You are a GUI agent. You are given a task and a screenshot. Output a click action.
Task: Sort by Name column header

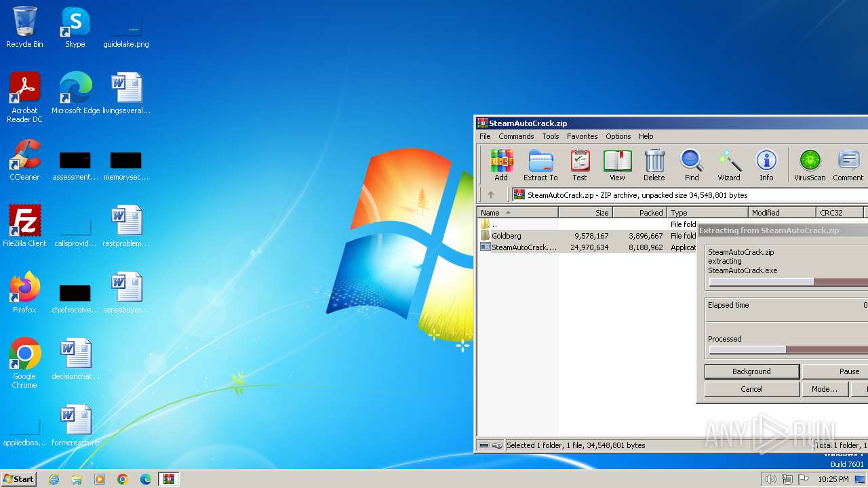(517, 213)
